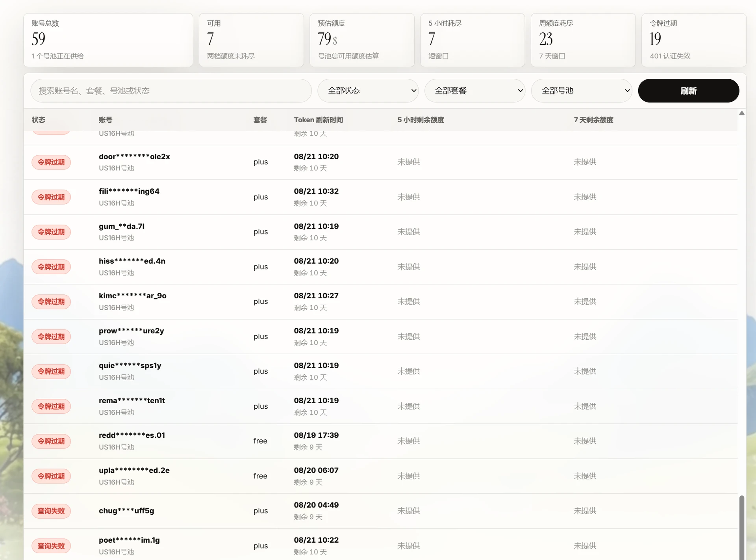The image size is (756, 560).
Task: Click 令牌过期 badge for door********ole2x
Action: (51, 162)
